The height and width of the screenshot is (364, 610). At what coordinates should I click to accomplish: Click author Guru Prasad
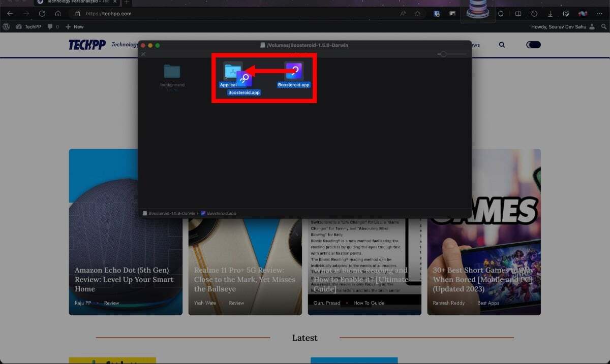click(x=327, y=303)
